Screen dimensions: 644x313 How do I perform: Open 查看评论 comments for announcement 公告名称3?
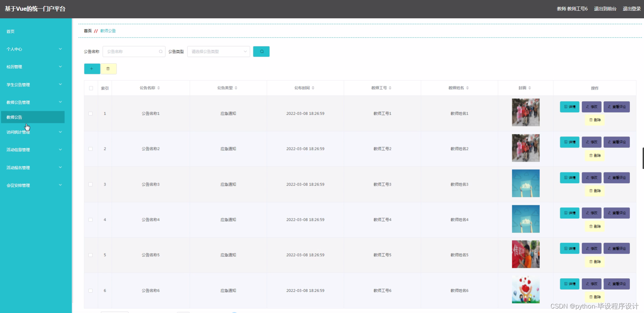coord(617,178)
